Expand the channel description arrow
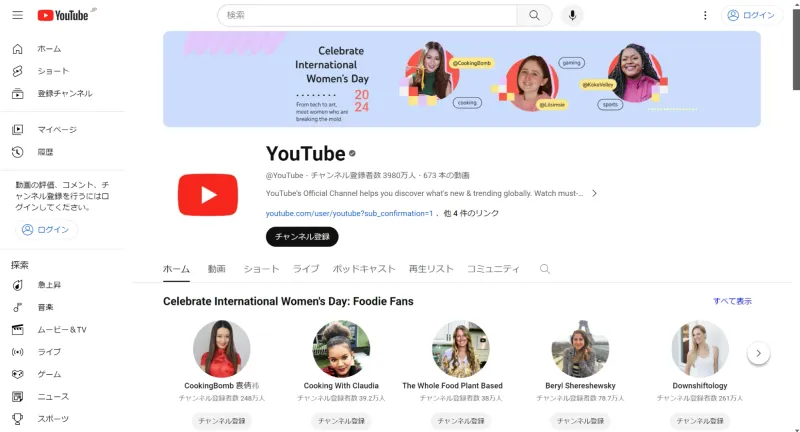The height and width of the screenshot is (432, 800). tap(594, 193)
